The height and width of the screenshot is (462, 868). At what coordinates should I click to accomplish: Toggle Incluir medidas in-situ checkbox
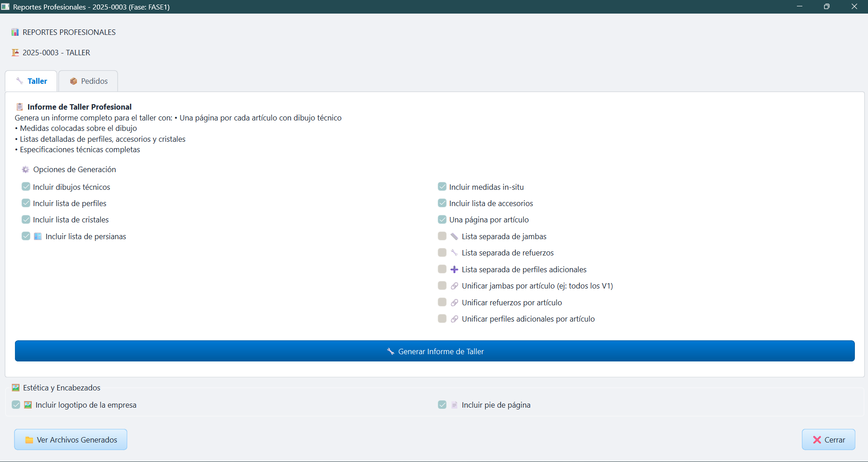[x=442, y=187]
